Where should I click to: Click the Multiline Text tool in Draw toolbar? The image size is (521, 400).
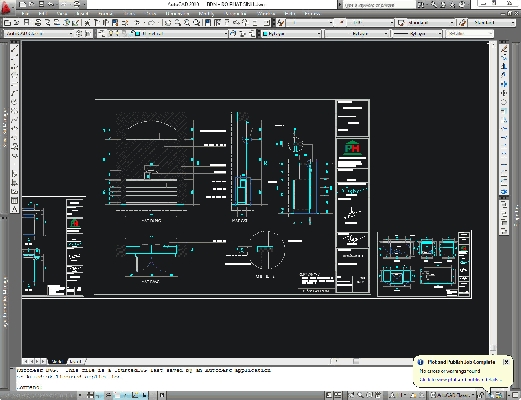click(14, 209)
